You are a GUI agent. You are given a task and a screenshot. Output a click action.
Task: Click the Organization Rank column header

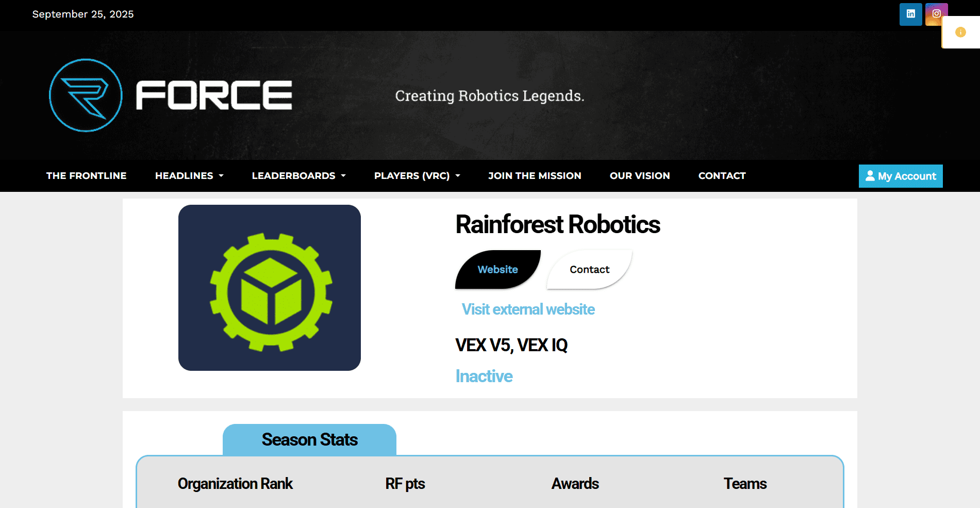pos(235,484)
